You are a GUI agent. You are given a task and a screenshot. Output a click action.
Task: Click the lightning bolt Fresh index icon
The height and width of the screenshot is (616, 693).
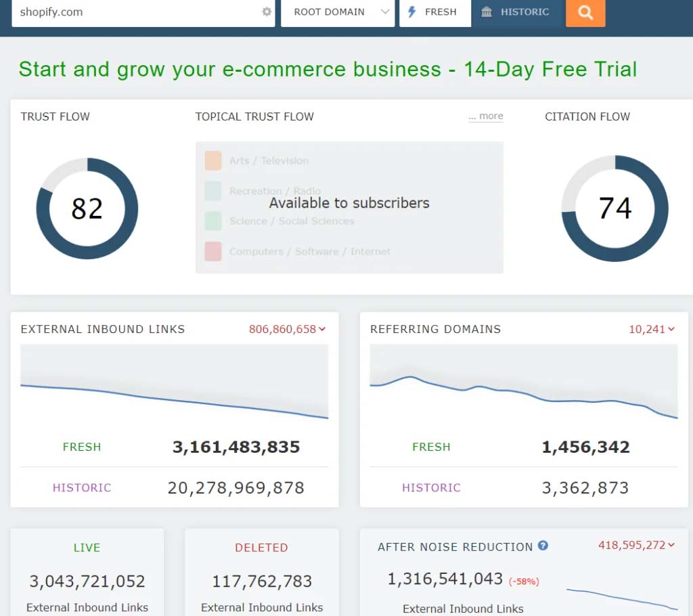pyautogui.click(x=412, y=12)
